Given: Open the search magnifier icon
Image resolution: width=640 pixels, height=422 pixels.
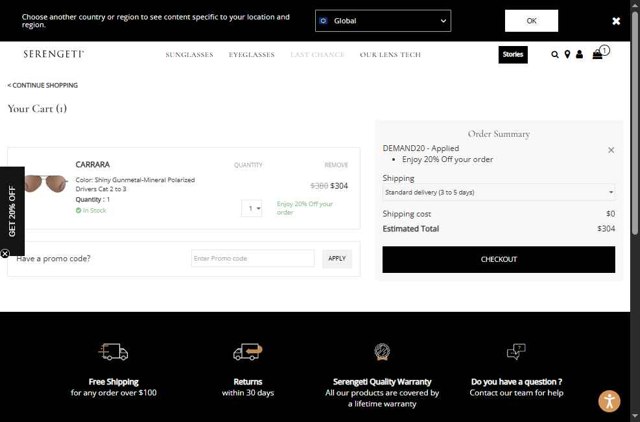Looking at the screenshot, I should tap(554, 54).
